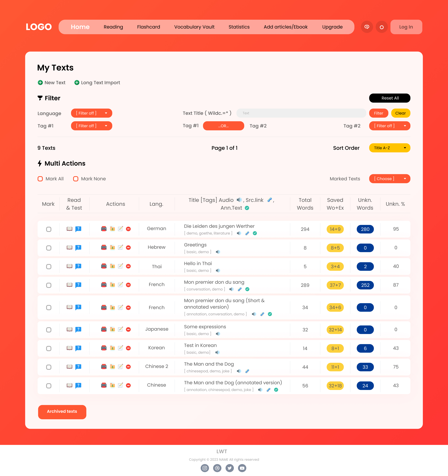Open the read book icon for Die Leiden row
The height and width of the screenshot is (476, 448).
[x=69, y=229]
